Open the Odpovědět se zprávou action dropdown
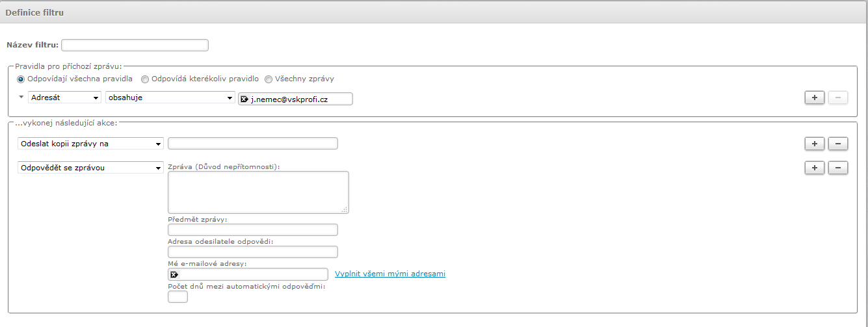 pos(90,168)
